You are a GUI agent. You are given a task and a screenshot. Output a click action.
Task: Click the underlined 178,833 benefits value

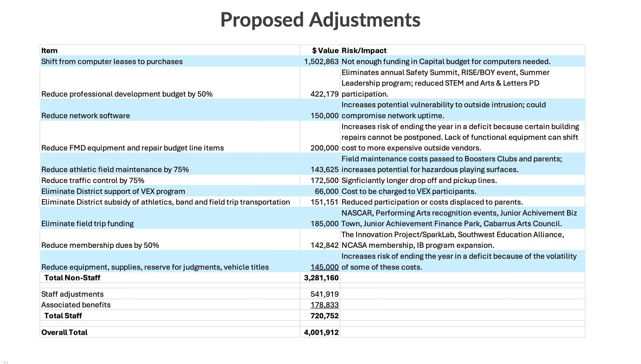pos(324,305)
